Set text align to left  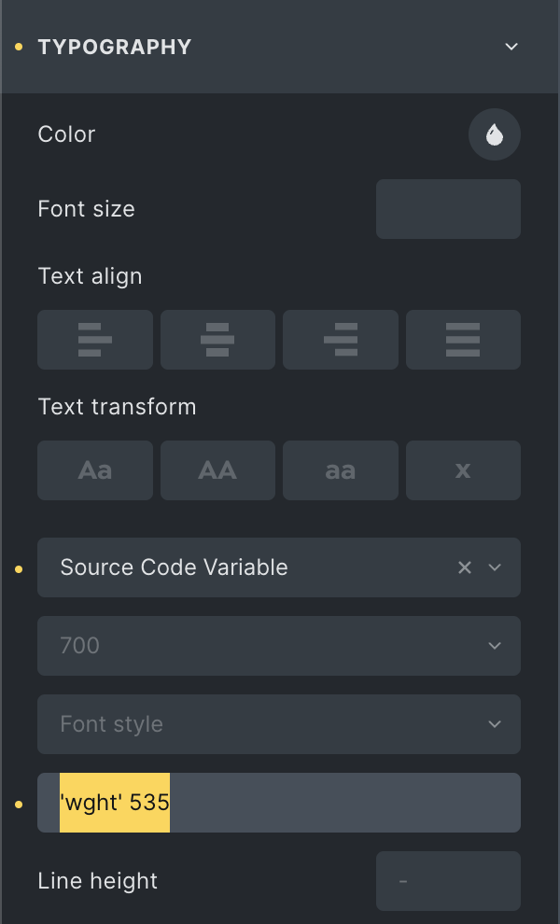click(95, 340)
